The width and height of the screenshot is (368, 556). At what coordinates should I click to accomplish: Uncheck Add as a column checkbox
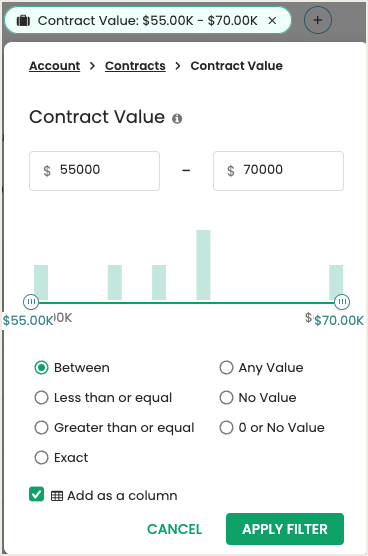pyautogui.click(x=37, y=494)
